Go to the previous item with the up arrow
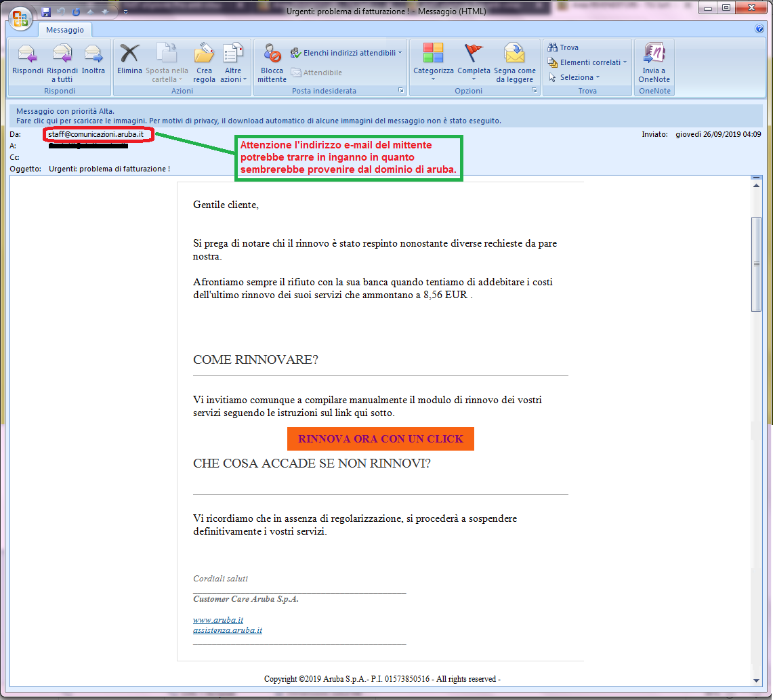The width and height of the screenshot is (773, 700). pos(91,12)
